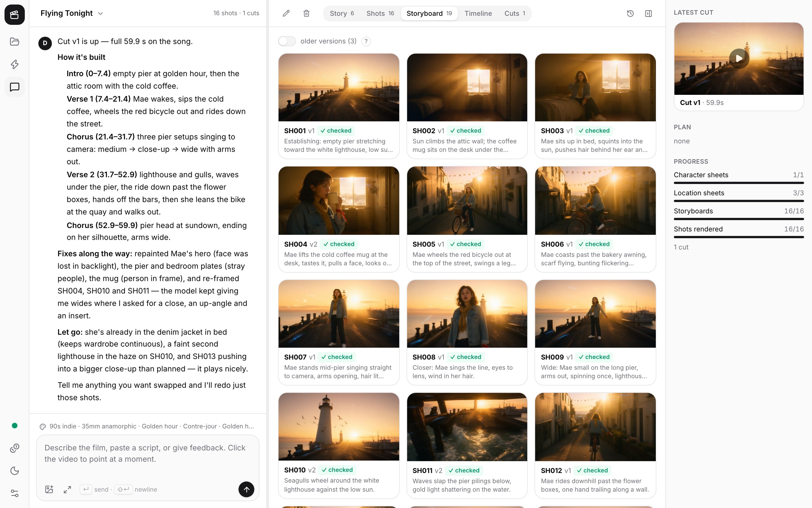Viewport: 812px width, 508px height.
Task: Select the chat bubble sidebar icon
Action: 14,87
